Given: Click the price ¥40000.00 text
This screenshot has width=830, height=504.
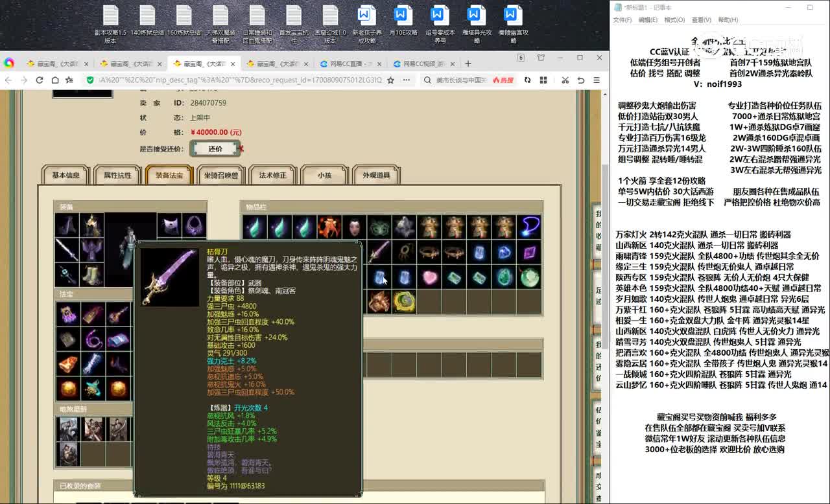Looking at the screenshot, I should click(217, 132).
